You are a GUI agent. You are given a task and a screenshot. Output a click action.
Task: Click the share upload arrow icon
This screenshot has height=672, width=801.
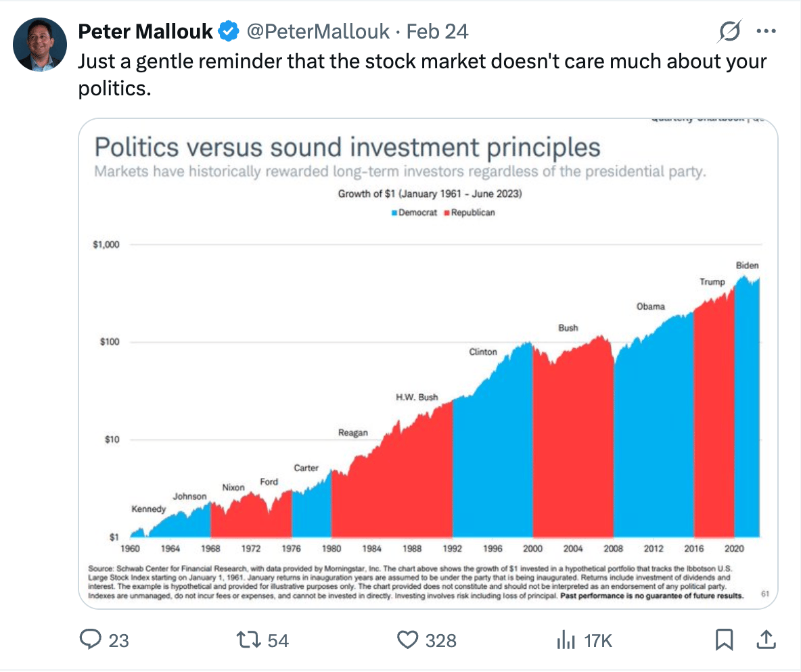point(766,640)
